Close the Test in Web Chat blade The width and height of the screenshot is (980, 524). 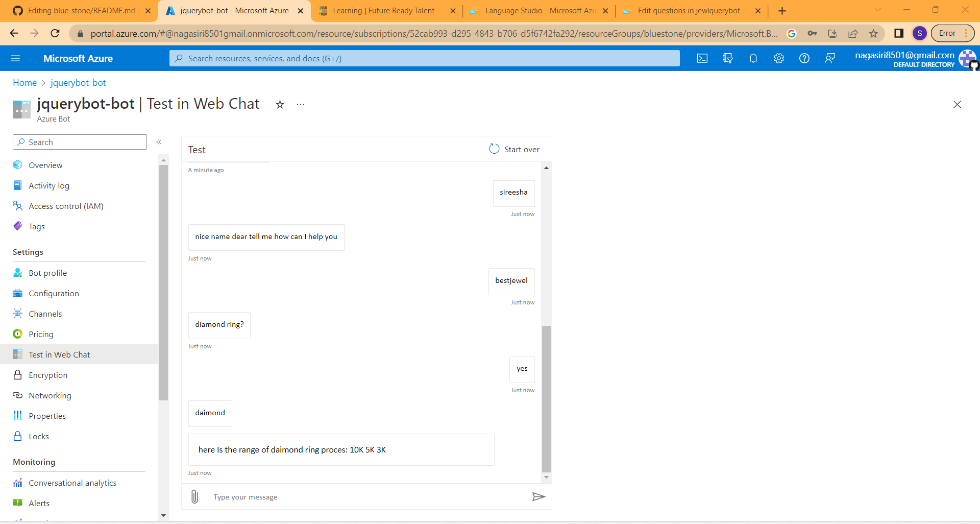(957, 105)
